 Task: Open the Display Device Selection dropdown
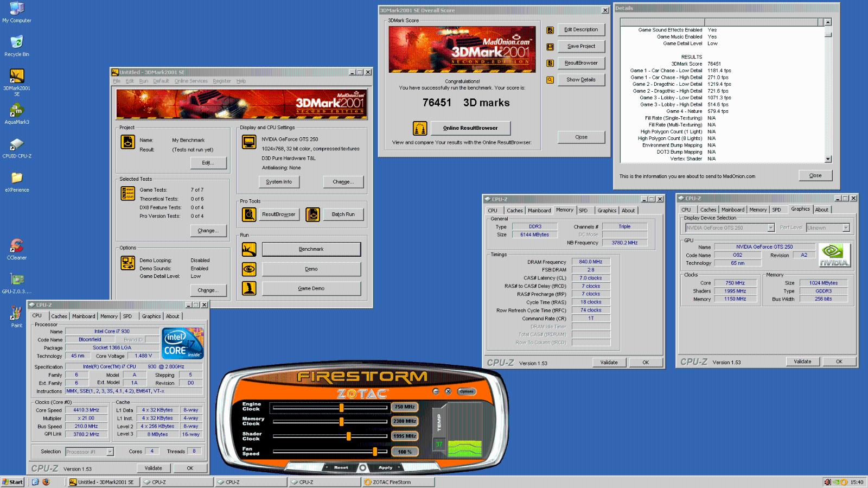770,228
